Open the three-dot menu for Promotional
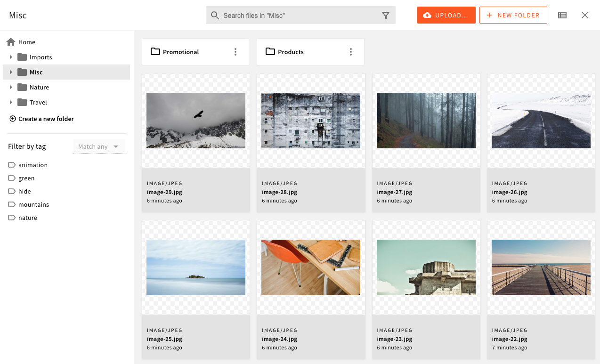The width and height of the screenshot is (600, 364). (235, 51)
